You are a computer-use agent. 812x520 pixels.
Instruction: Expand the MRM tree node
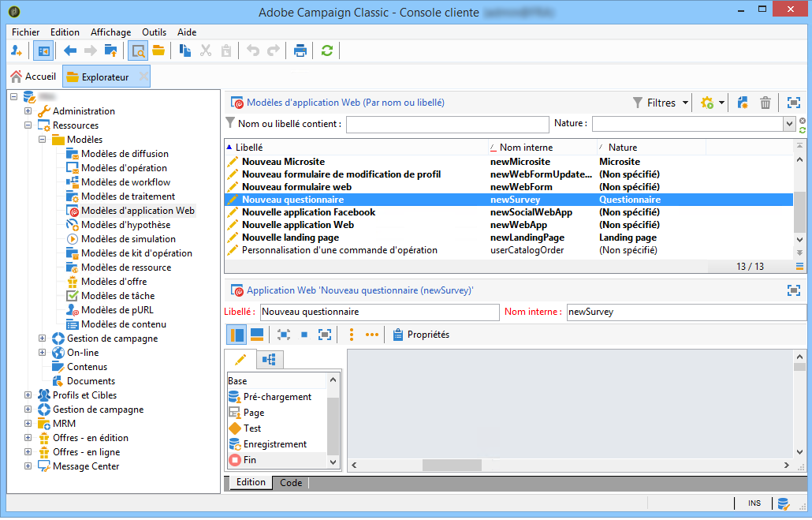coord(28,424)
